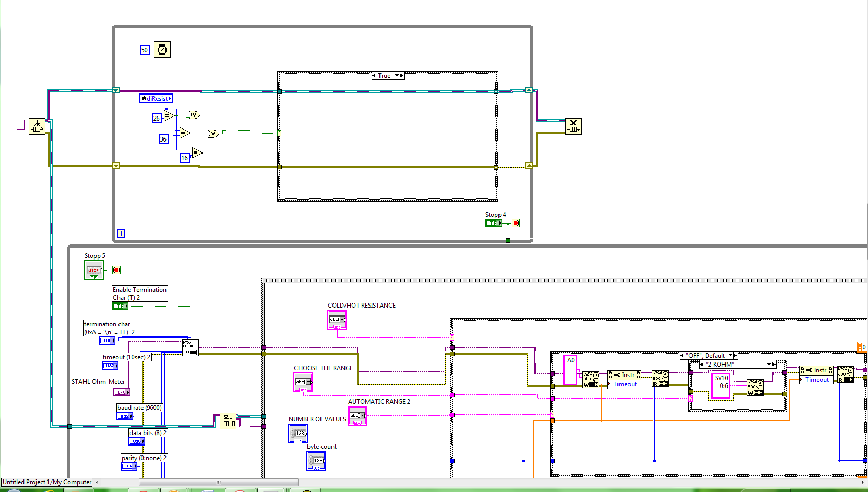Select the VISA Read node right of 2 KOHM case

click(846, 374)
